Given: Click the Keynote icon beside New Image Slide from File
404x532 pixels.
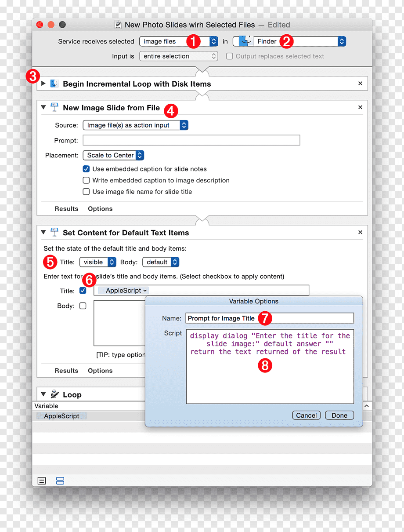Looking at the screenshot, I should pyautogui.click(x=54, y=108).
